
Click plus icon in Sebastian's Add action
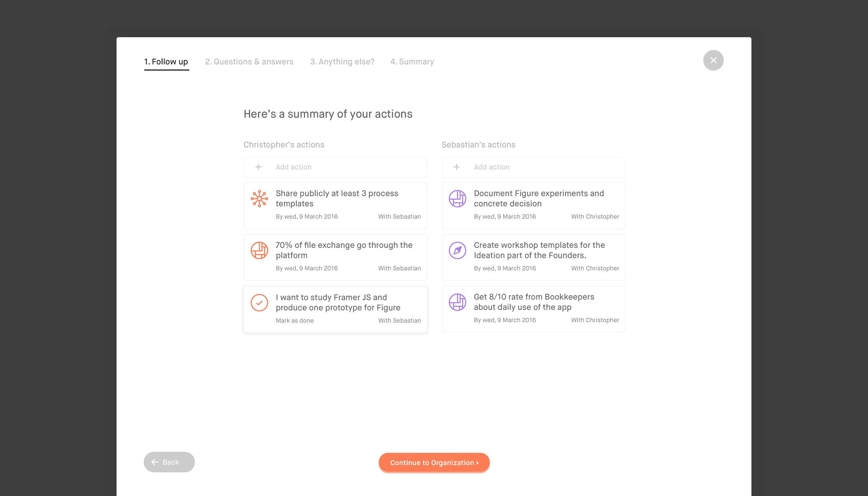click(x=457, y=167)
